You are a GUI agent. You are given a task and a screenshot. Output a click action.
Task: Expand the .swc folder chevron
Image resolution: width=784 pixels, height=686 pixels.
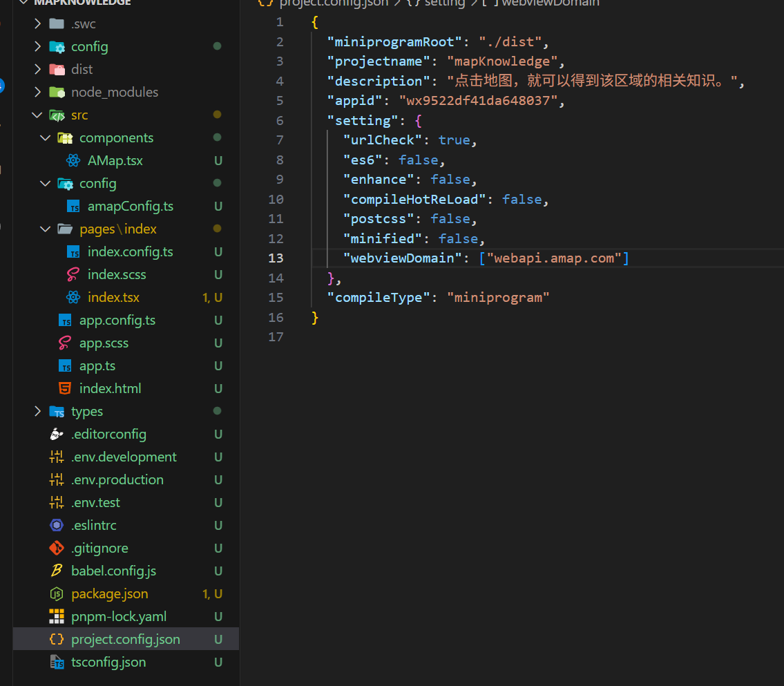(37, 23)
